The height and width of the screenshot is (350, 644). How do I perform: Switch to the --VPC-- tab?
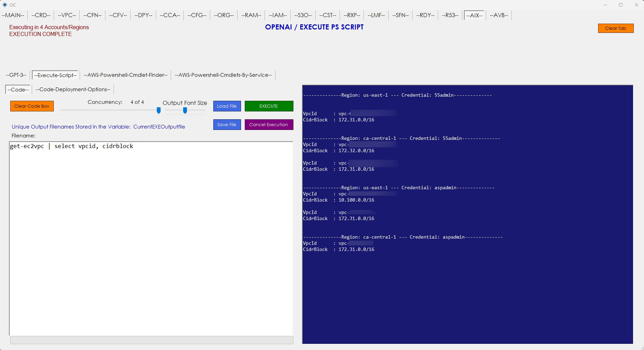67,15
